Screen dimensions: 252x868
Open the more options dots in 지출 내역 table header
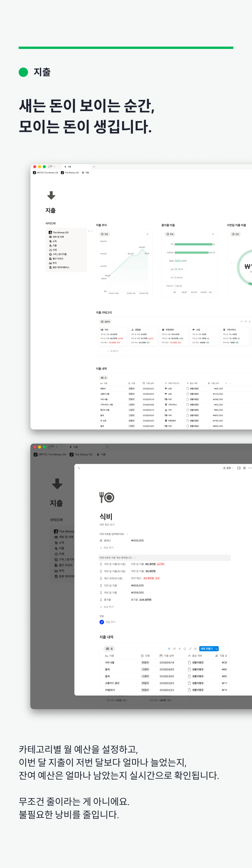pyautogui.click(x=230, y=383)
